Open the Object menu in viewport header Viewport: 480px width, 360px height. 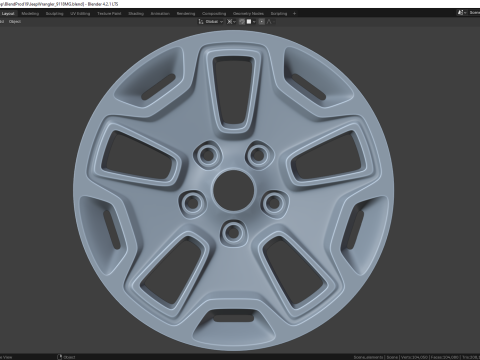click(x=15, y=22)
